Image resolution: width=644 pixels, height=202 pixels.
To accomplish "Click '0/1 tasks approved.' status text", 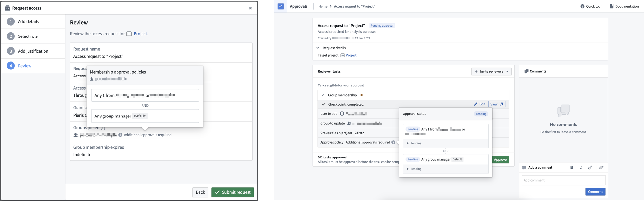I will coord(333,157).
